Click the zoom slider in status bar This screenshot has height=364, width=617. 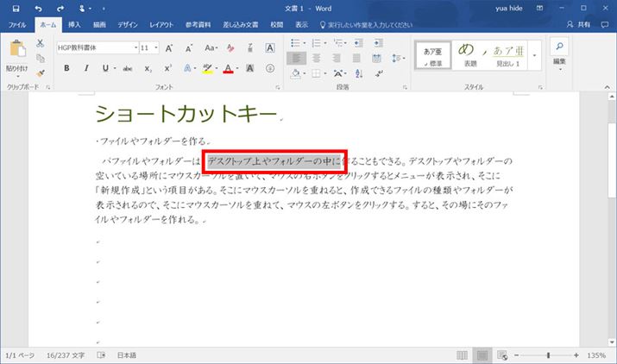(x=547, y=355)
